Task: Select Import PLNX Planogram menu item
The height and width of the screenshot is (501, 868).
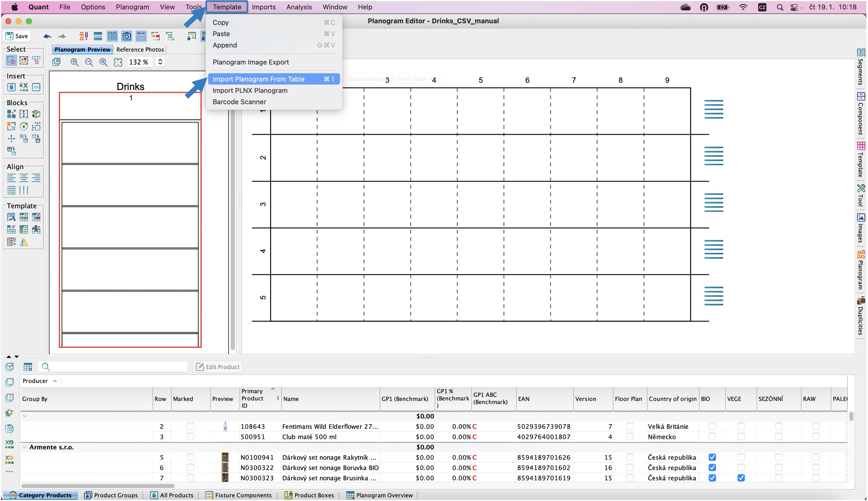Action: point(274,90)
